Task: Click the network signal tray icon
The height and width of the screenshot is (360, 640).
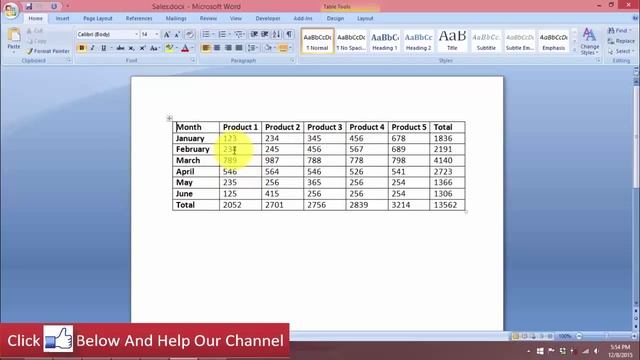Action: pyautogui.click(x=585, y=351)
